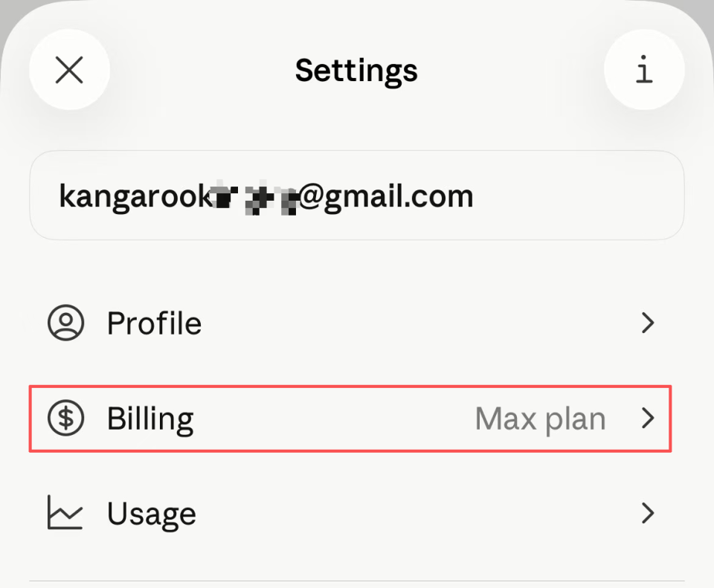Image resolution: width=714 pixels, height=588 pixels.
Task: Click empty space between Profile label and chevron
Action: (416, 323)
